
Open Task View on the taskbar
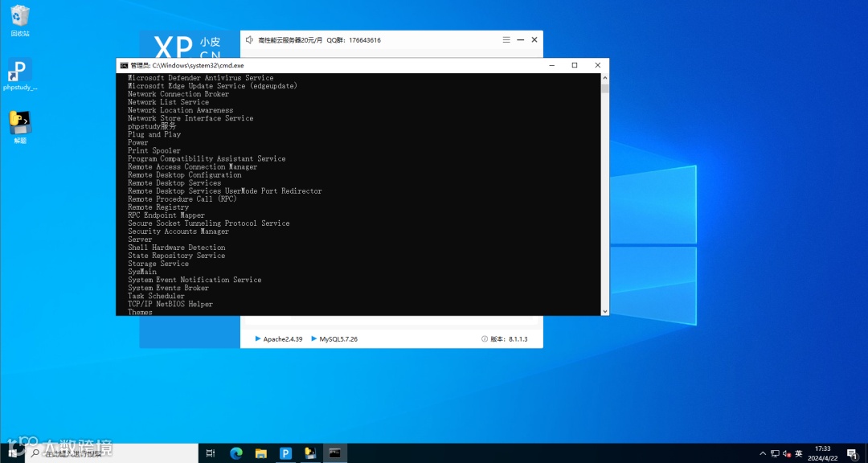211,453
